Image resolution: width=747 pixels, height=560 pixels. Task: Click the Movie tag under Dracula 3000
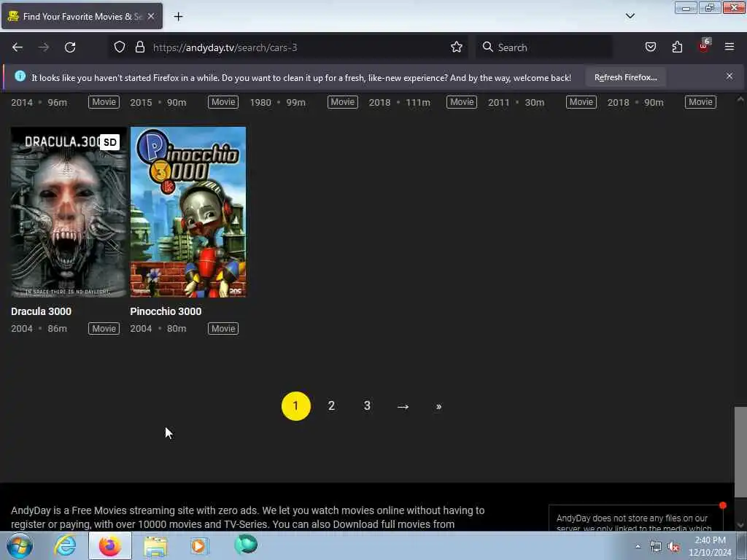pyautogui.click(x=104, y=329)
